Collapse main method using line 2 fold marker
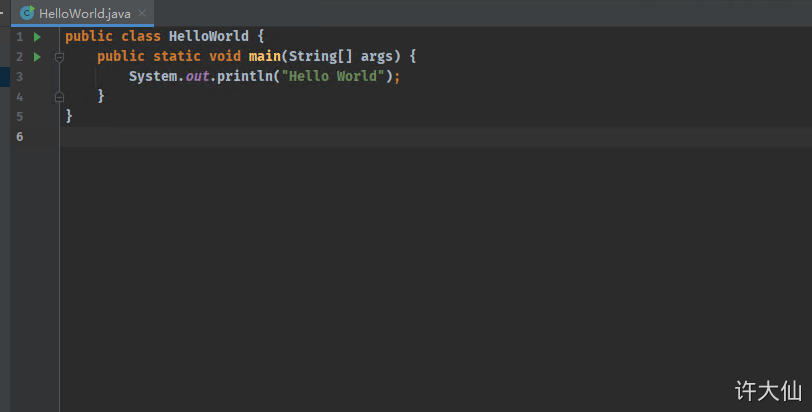This screenshot has height=412, width=812. pyautogui.click(x=59, y=57)
